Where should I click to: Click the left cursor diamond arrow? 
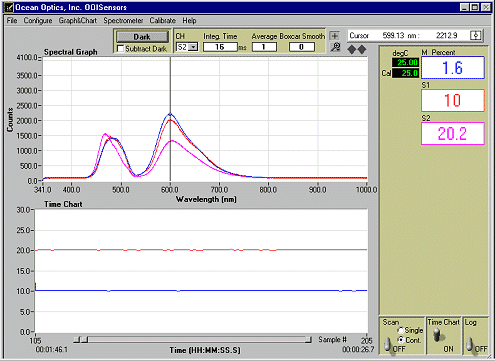352,50
